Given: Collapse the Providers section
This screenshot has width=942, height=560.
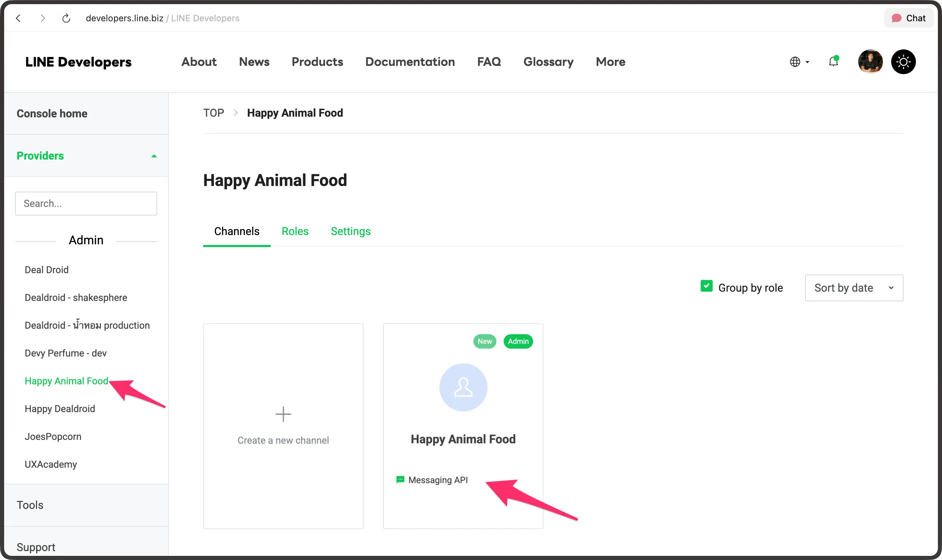Looking at the screenshot, I should (153, 155).
